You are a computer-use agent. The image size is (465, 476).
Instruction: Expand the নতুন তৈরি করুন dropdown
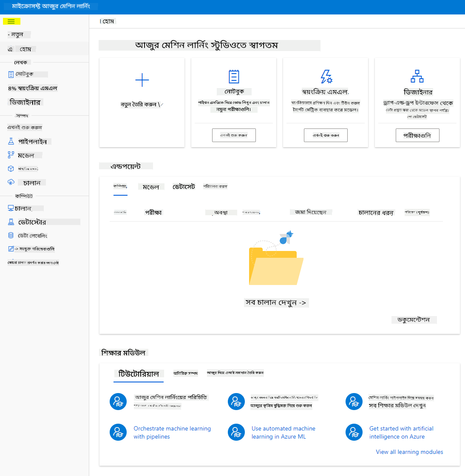[142, 104]
